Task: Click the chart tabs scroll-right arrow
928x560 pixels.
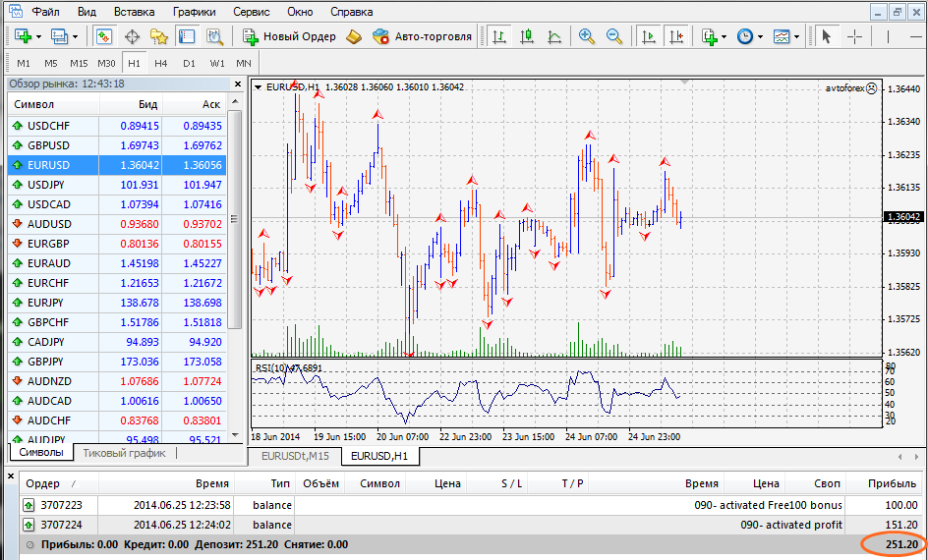Action: (917, 457)
